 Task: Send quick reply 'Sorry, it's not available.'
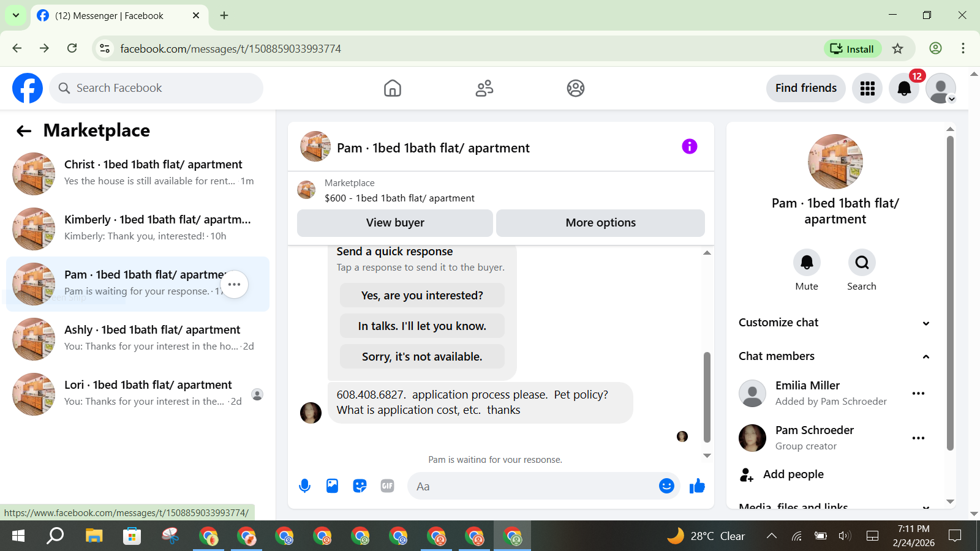tap(422, 356)
